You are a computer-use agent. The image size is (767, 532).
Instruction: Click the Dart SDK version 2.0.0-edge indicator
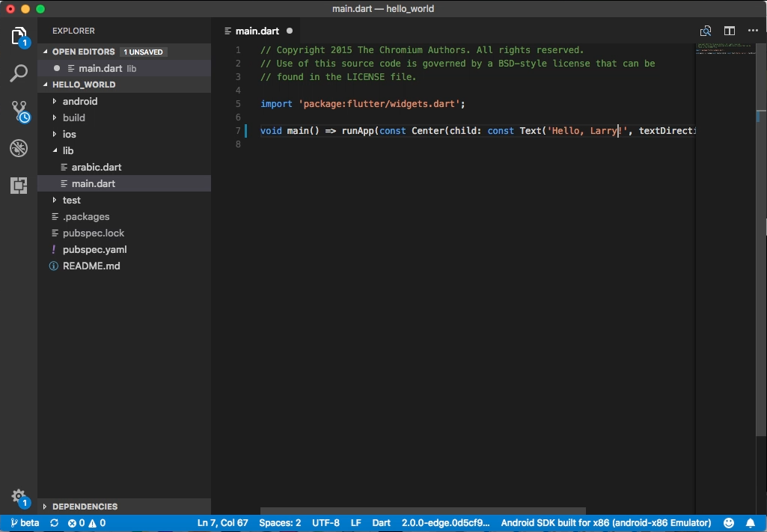[446, 523]
